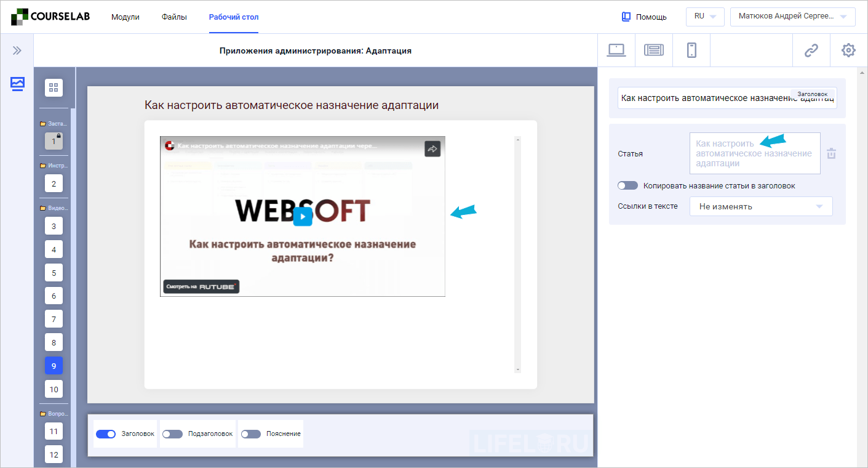Click the share link icon
The width and height of the screenshot is (868, 468).
click(811, 50)
